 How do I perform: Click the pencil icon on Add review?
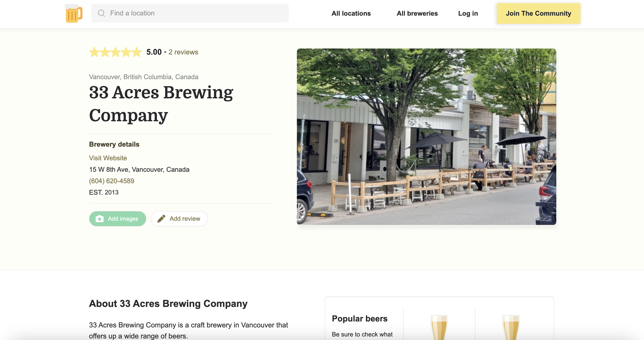pos(161,219)
